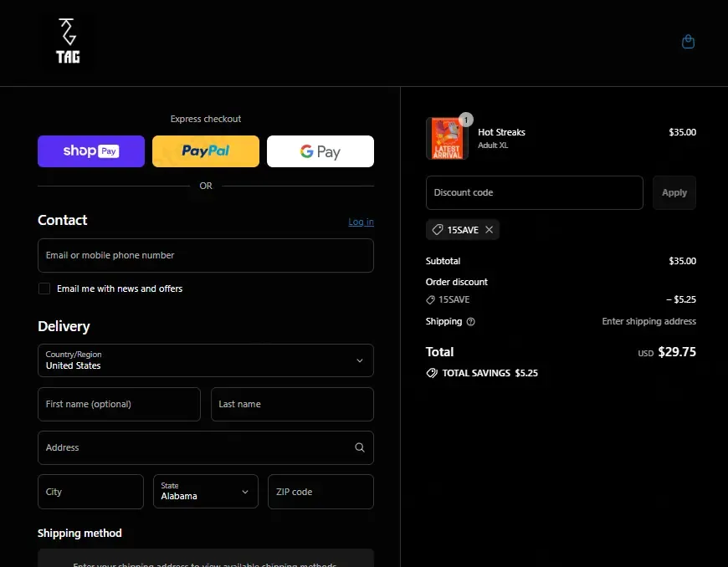
Task: Search addresses with the magnifier icon
Action: [x=359, y=447]
